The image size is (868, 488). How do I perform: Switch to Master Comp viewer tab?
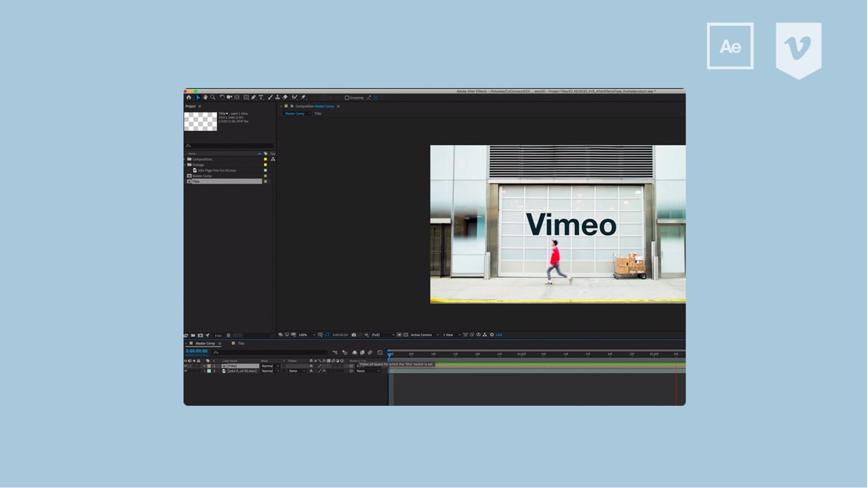click(295, 114)
